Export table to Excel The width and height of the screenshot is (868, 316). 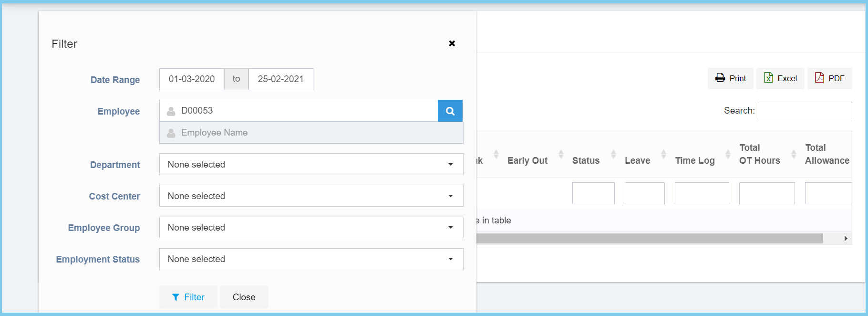pyautogui.click(x=780, y=78)
